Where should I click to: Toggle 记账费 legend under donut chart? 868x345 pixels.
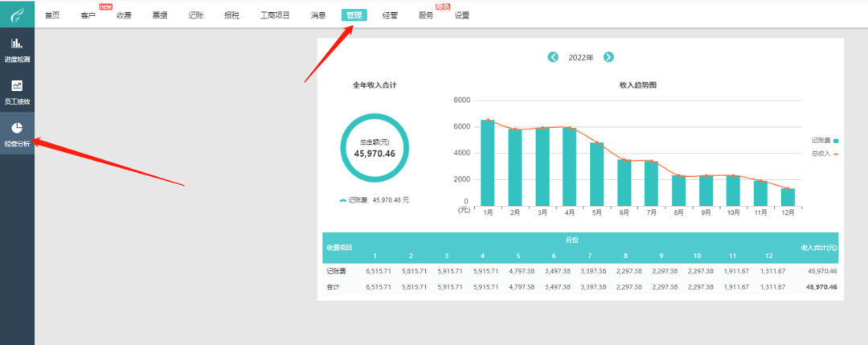click(x=374, y=199)
